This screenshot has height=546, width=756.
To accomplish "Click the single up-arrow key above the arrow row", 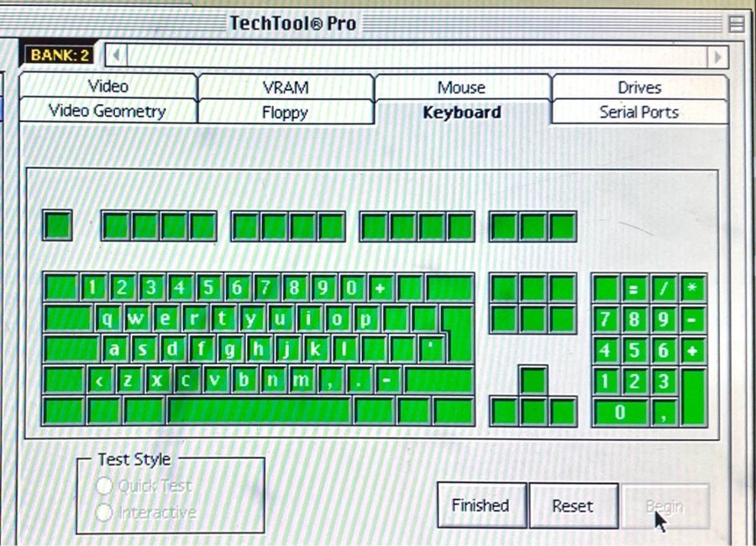I will (x=533, y=381).
